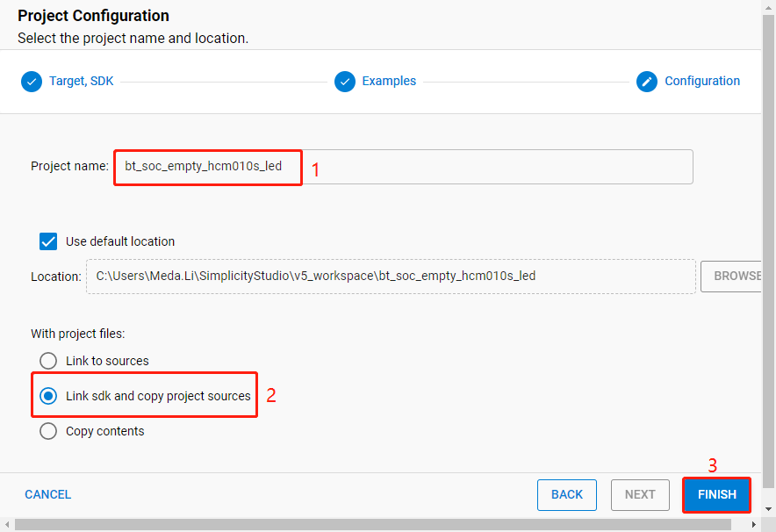Click the Target, SDK checkmark icon

[32, 82]
